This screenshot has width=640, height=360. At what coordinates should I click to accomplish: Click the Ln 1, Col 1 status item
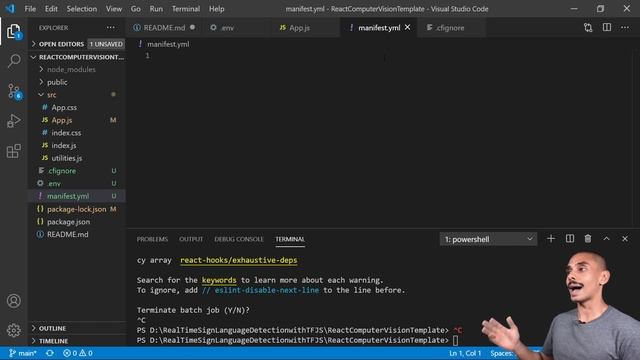(x=465, y=353)
